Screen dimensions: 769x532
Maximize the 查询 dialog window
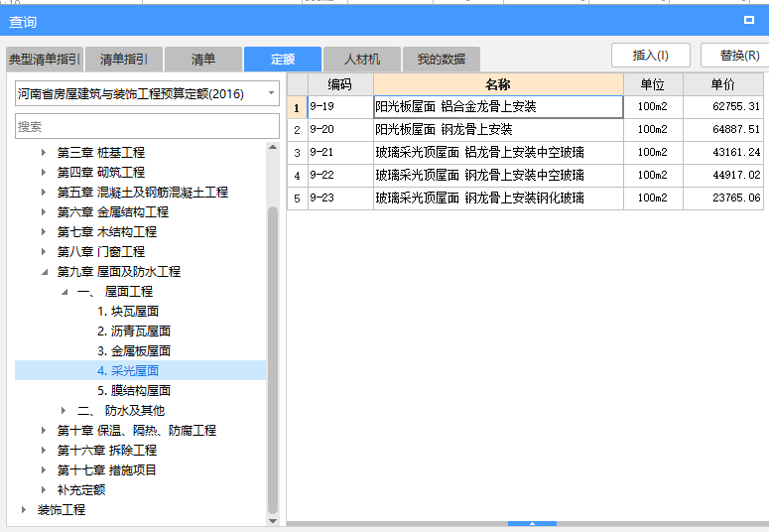(748, 20)
